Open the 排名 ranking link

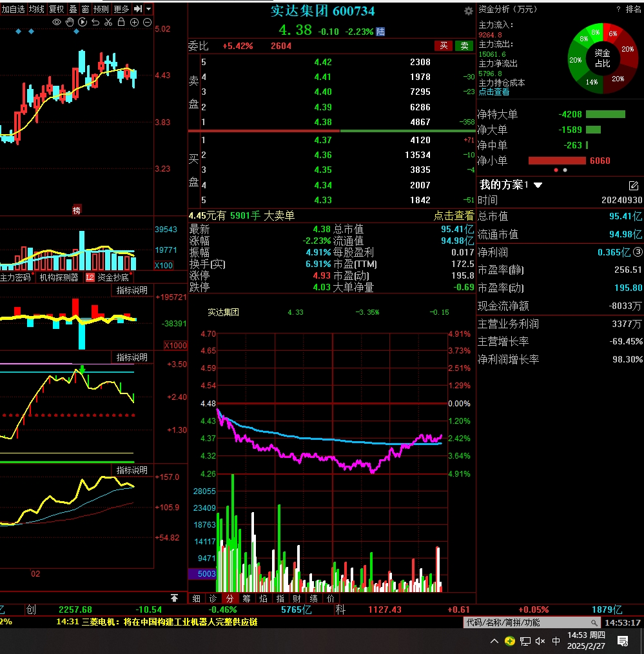pyautogui.click(x=633, y=9)
